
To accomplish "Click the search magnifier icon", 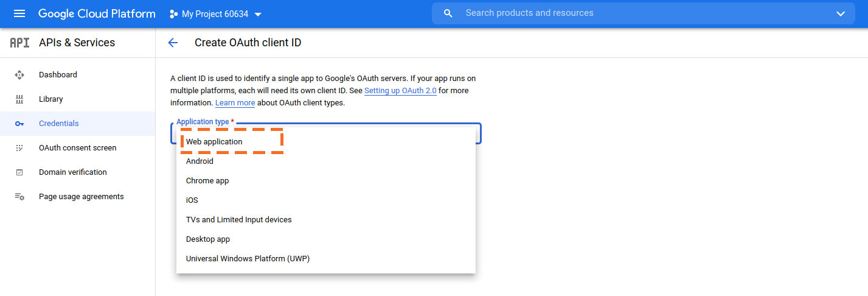I will tap(448, 13).
